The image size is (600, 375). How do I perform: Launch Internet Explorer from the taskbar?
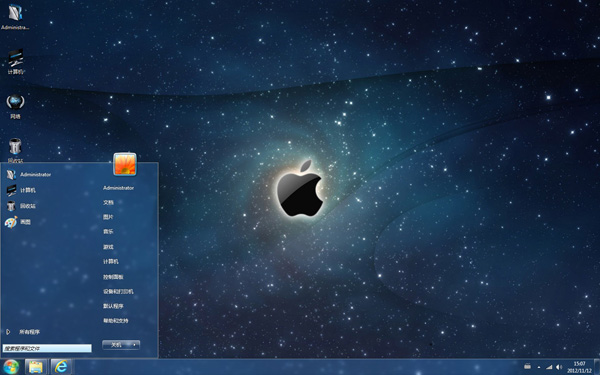point(60,367)
